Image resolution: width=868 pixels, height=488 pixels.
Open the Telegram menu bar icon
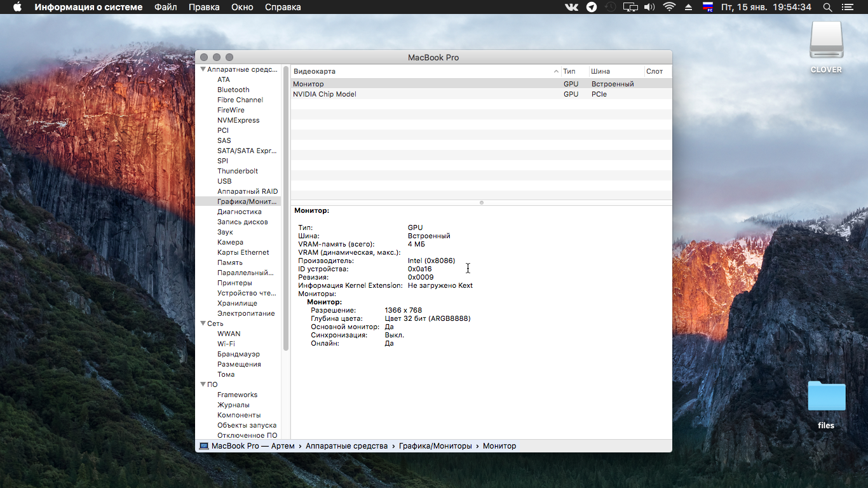coord(592,7)
